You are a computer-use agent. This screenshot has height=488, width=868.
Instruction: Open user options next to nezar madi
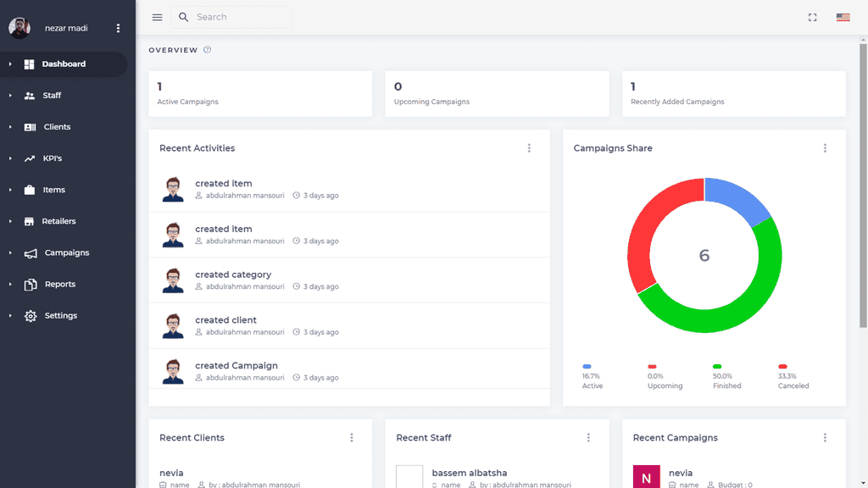[x=118, y=28]
